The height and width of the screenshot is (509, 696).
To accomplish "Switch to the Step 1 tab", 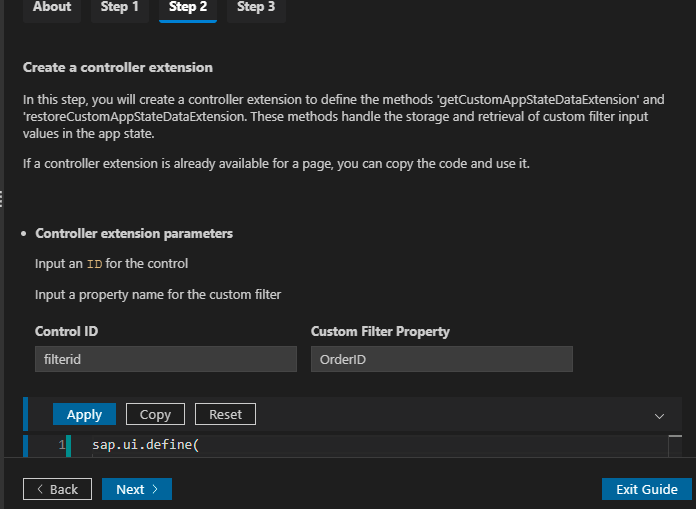I will click(120, 8).
